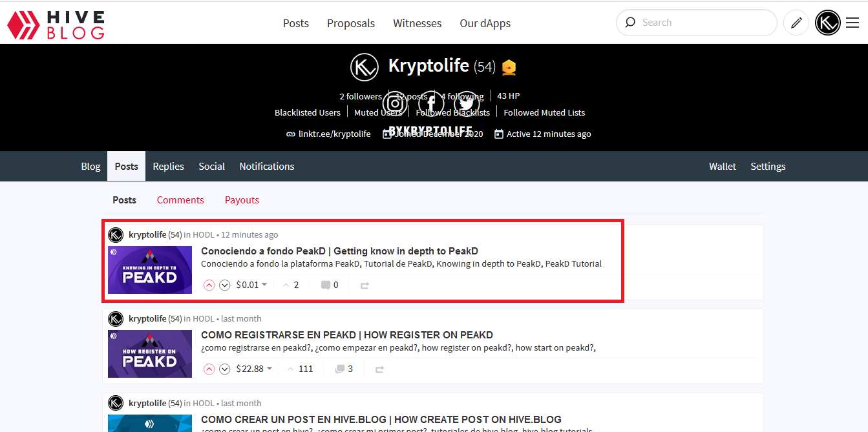The height and width of the screenshot is (432, 868).
Task: Open the 4 following link
Action: pyautogui.click(x=462, y=96)
